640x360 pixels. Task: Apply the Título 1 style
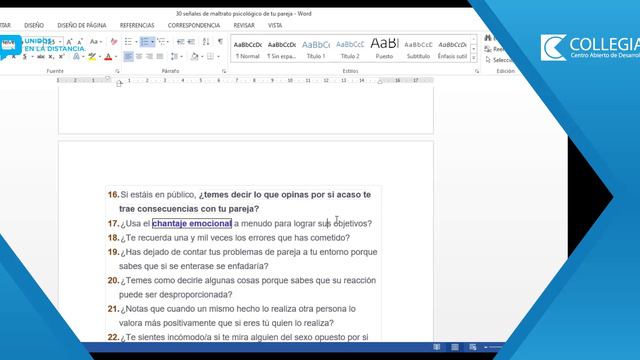coord(316,49)
